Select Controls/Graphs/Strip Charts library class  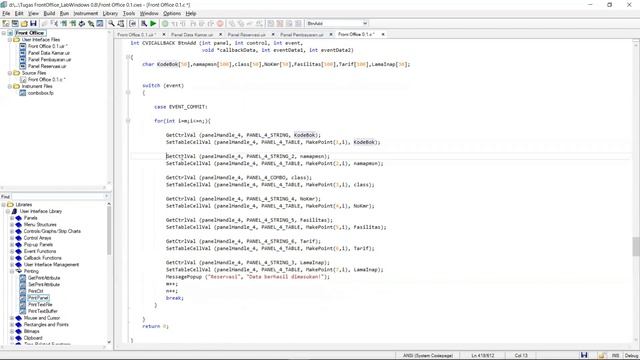(52, 231)
